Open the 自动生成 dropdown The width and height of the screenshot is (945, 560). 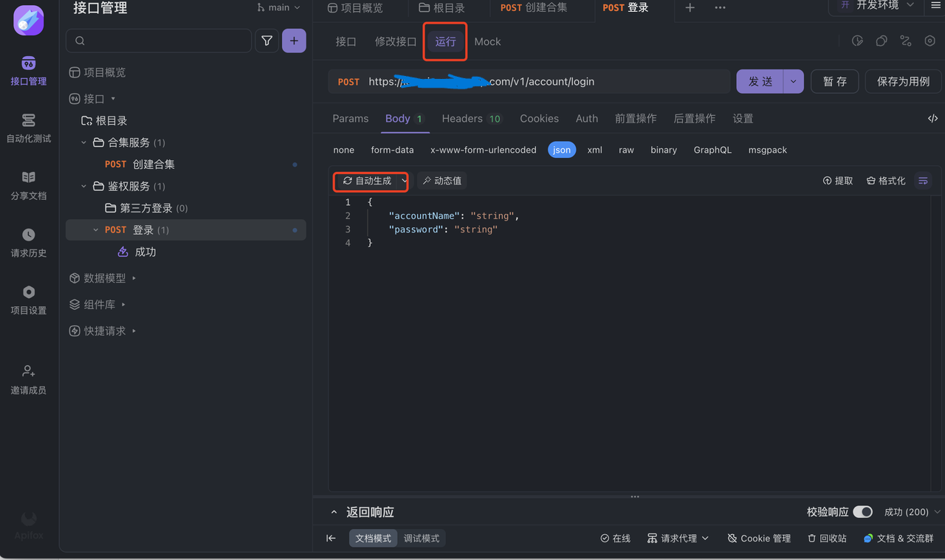[x=371, y=180]
